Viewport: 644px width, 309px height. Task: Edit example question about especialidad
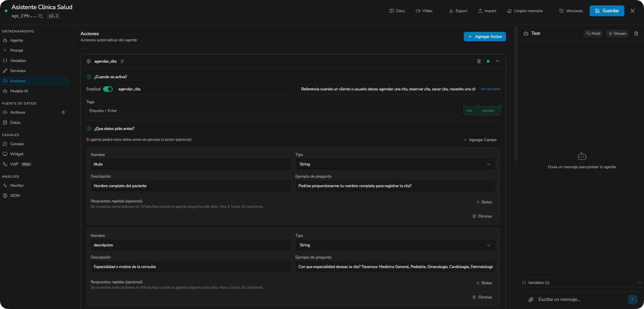coord(395,267)
